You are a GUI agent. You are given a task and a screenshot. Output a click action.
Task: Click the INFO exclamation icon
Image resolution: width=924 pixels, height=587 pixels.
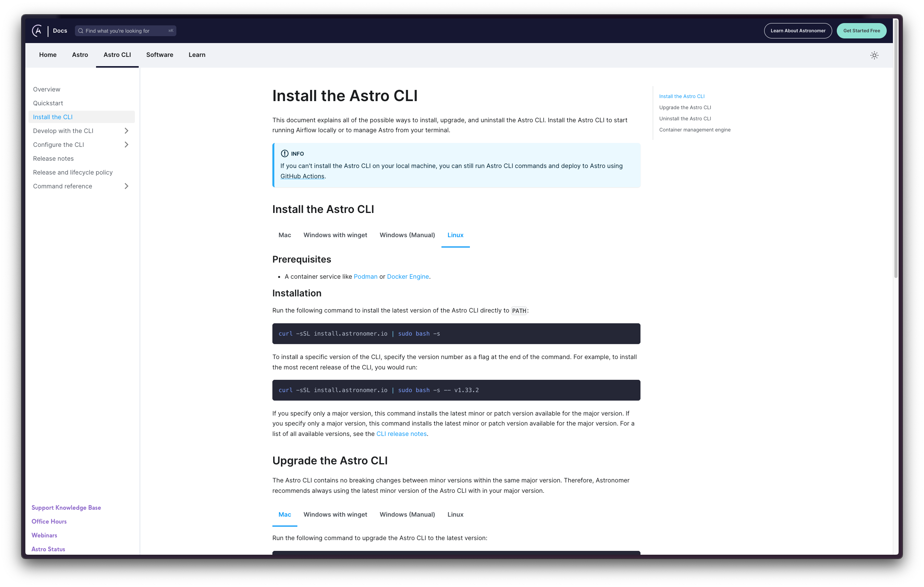click(x=284, y=154)
